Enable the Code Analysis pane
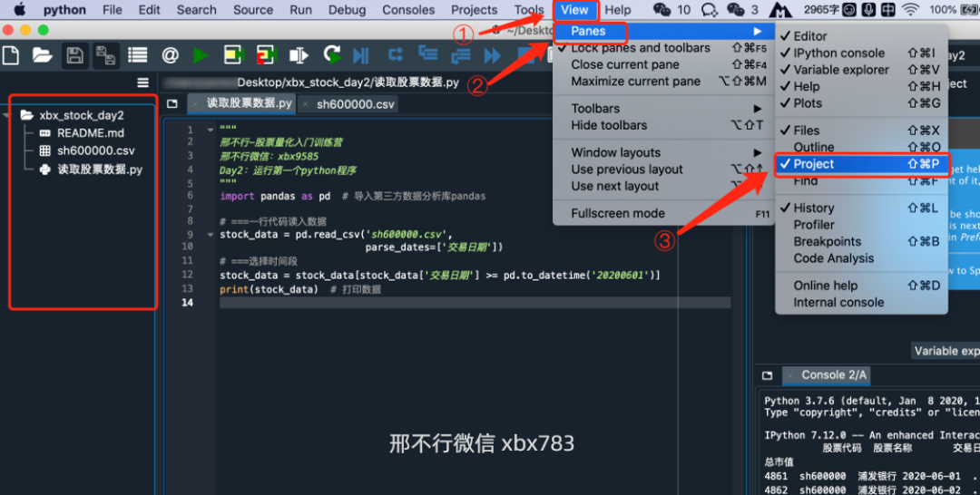 [x=861, y=258]
